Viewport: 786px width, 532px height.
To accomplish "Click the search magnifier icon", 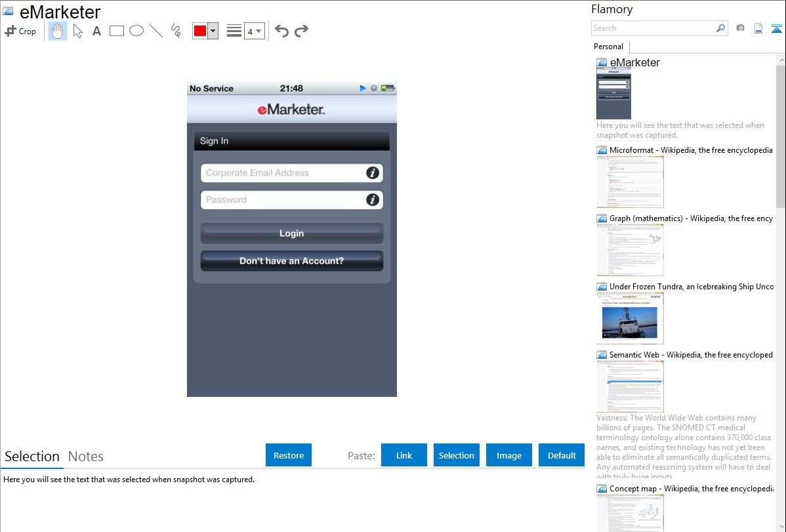I will point(721,28).
